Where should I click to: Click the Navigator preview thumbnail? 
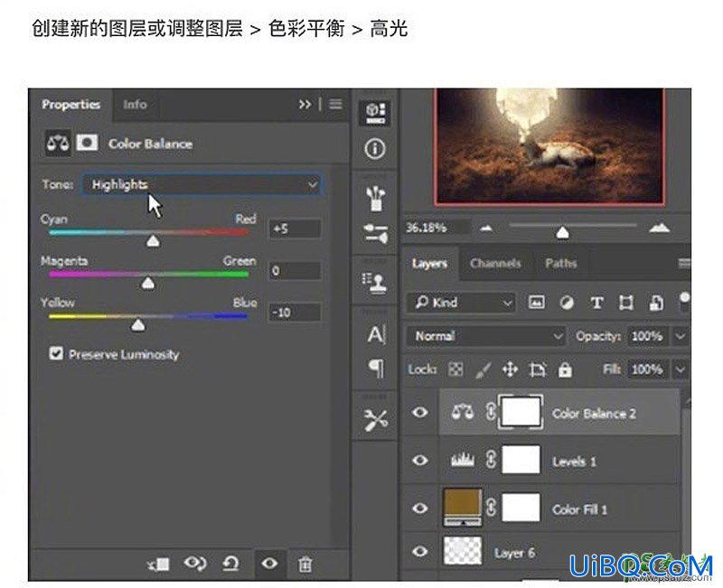[x=549, y=146]
